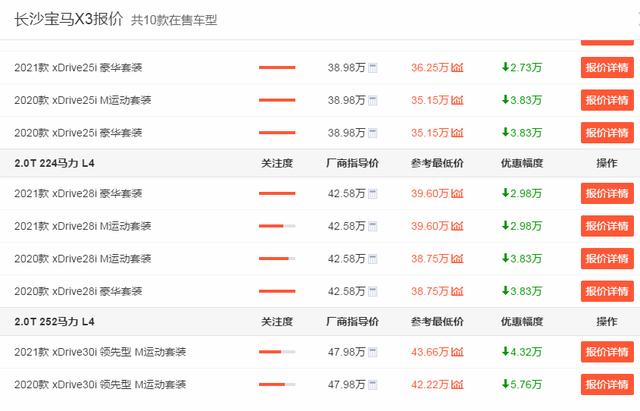Viewport: 640px width, 411px height.
Task: Open model link 2020款 xDrive25i 豪华套装
Action: pyautogui.click(x=78, y=133)
